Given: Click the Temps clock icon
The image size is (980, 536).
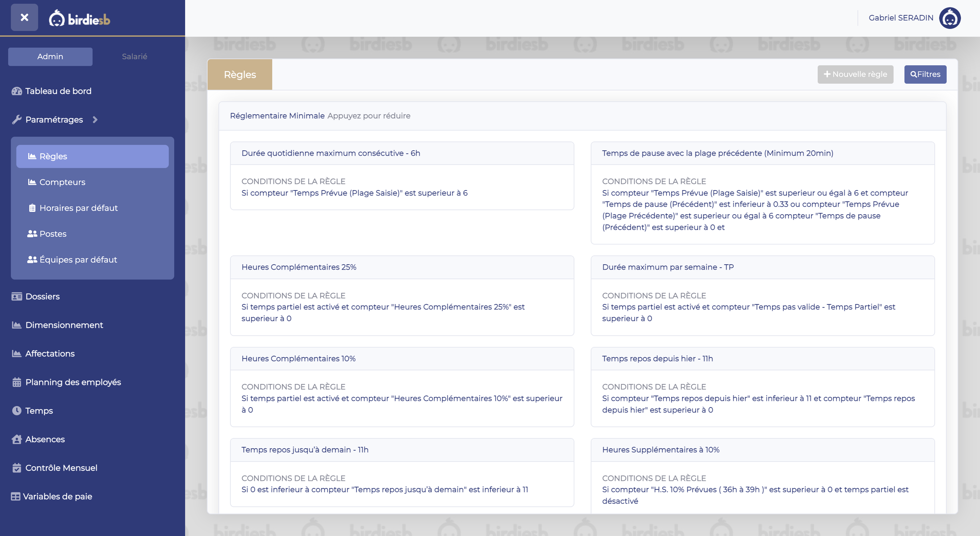Looking at the screenshot, I should coord(16,411).
